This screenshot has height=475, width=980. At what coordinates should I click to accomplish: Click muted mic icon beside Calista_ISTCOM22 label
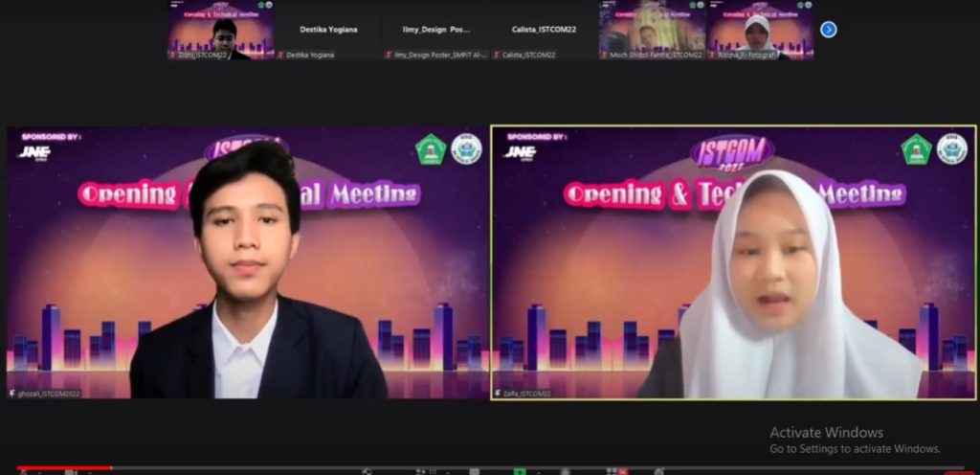pyautogui.click(x=497, y=55)
